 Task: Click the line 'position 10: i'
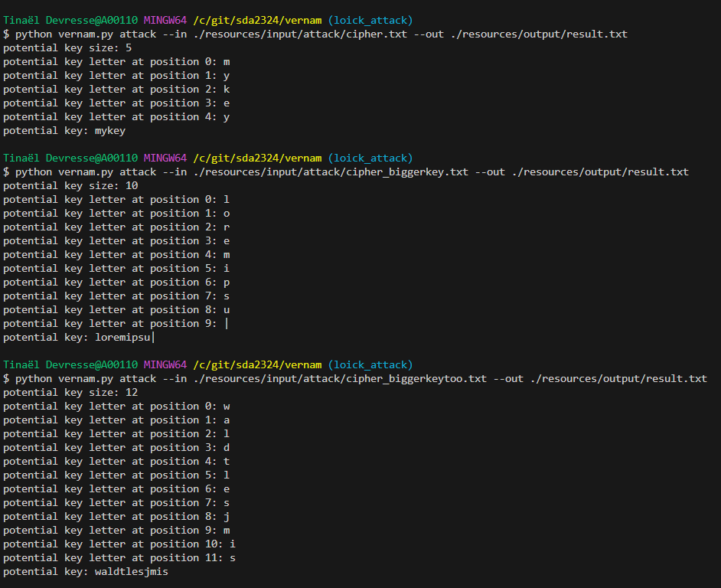click(119, 544)
